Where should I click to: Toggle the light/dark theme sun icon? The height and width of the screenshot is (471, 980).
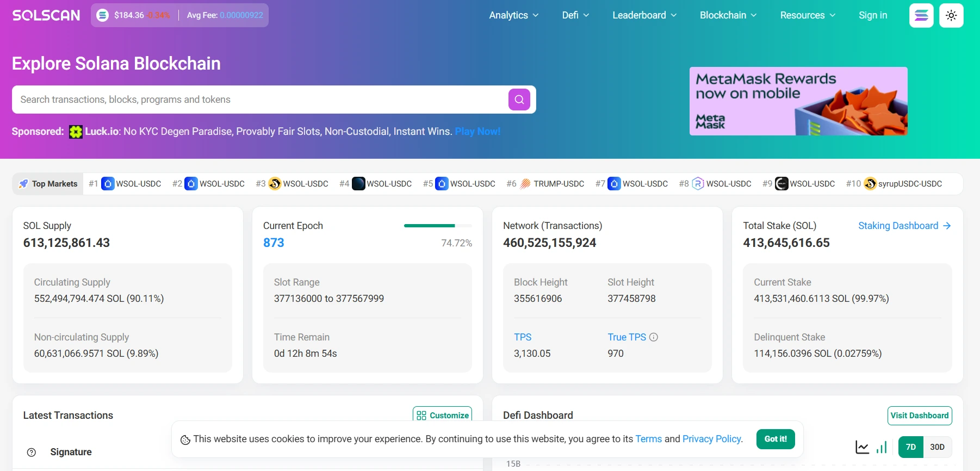pos(951,15)
